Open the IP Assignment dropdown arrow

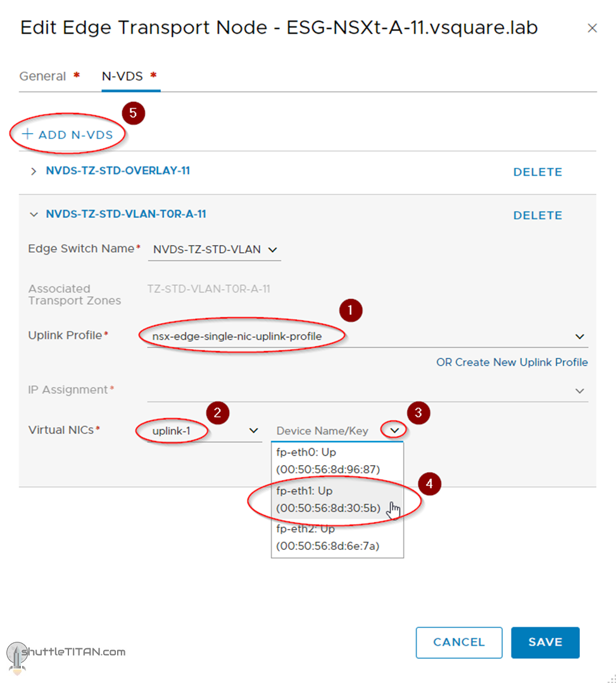coord(579,391)
